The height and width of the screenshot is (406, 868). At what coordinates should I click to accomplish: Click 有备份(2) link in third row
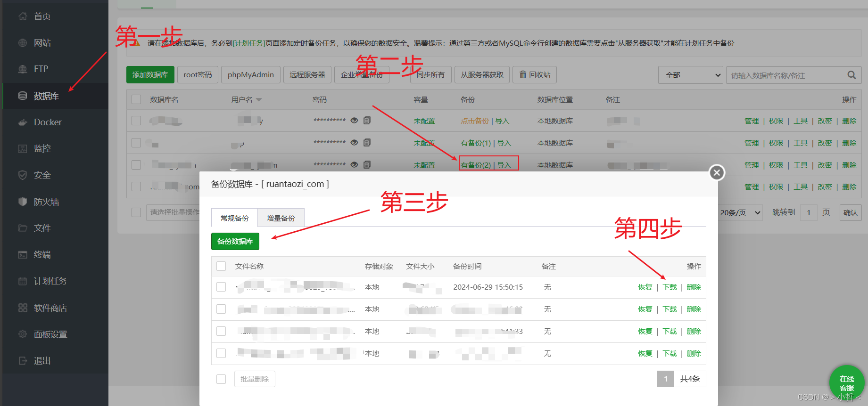[x=476, y=165]
